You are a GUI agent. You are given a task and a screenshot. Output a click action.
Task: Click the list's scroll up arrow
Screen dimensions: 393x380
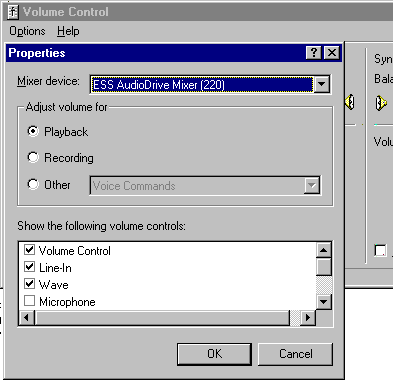324,250
